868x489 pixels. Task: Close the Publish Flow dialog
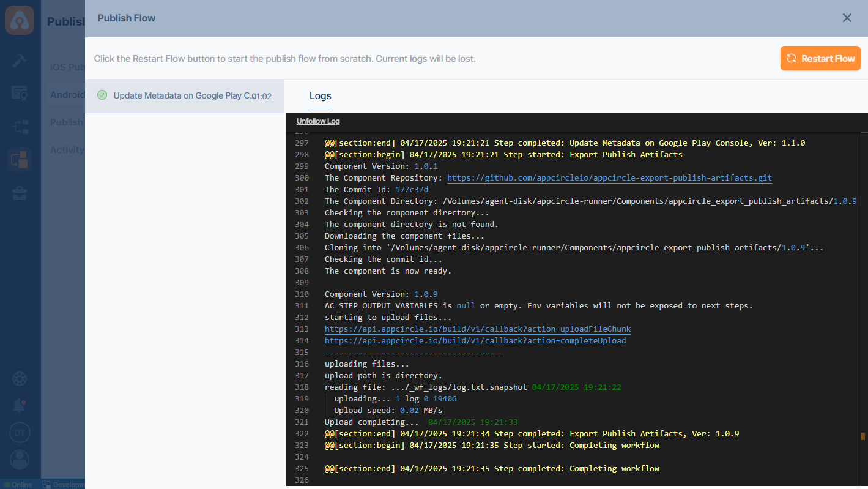pyautogui.click(x=847, y=18)
